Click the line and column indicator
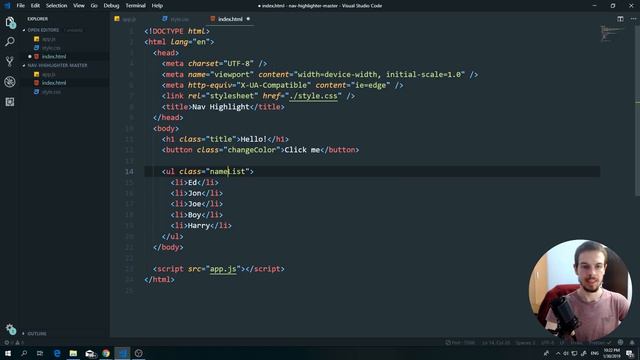Screen dimensions: 640x360 (496, 342)
